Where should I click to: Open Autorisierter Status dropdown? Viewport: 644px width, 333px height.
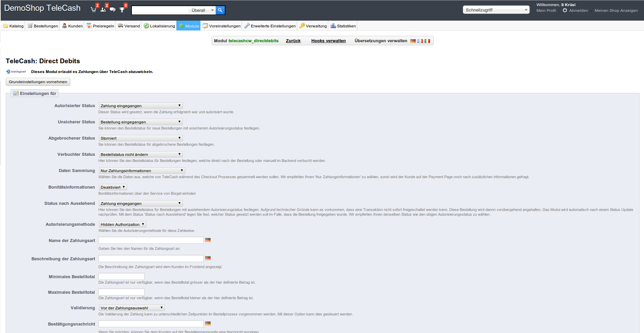(141, 106)
